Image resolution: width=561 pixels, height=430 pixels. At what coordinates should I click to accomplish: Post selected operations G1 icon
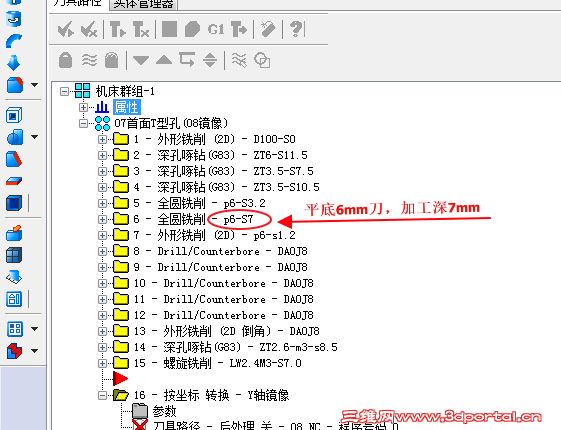pyautogui.click(x=216, y=29)
